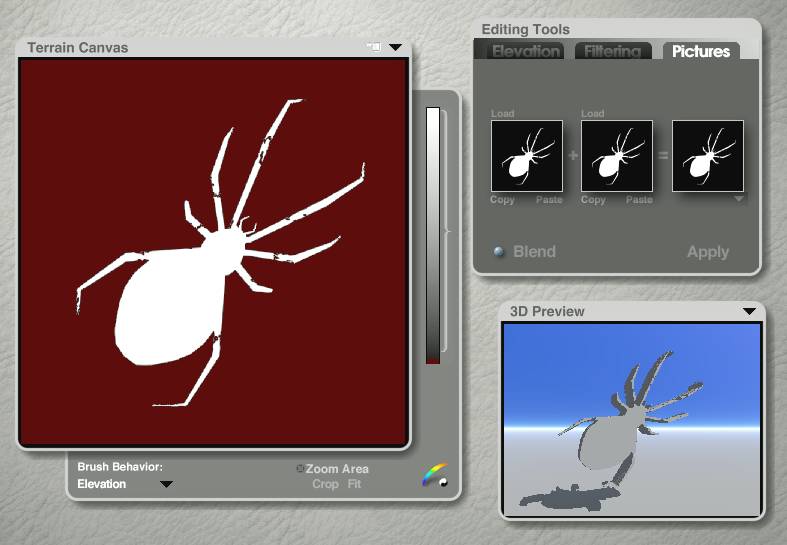Screen dimensions: 787x545
Task: Click Copy under the second picture
Action: pyautogui.click(x=593, y=200)
